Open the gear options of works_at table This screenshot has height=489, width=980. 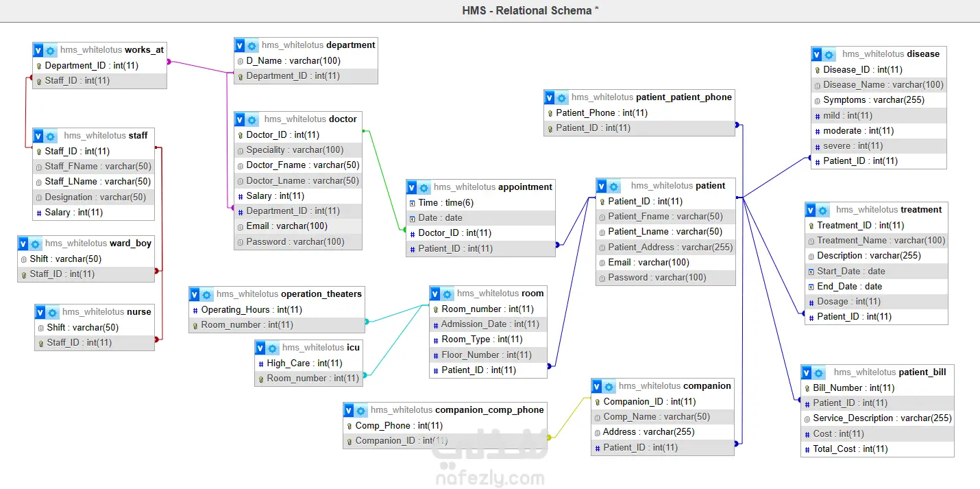coord(51,50)
